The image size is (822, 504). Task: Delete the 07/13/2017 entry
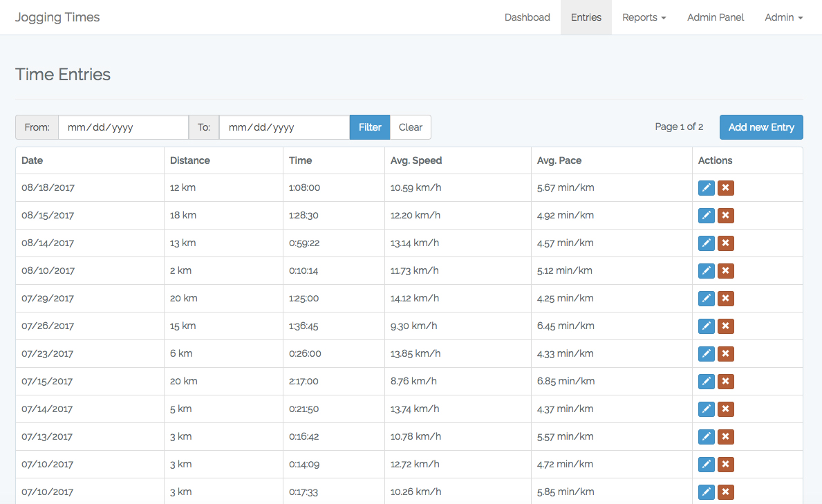tap(725, 437)
